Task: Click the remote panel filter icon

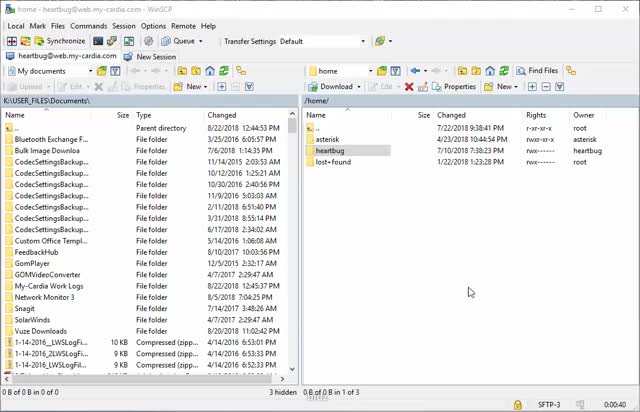Action: click(395, 71)
